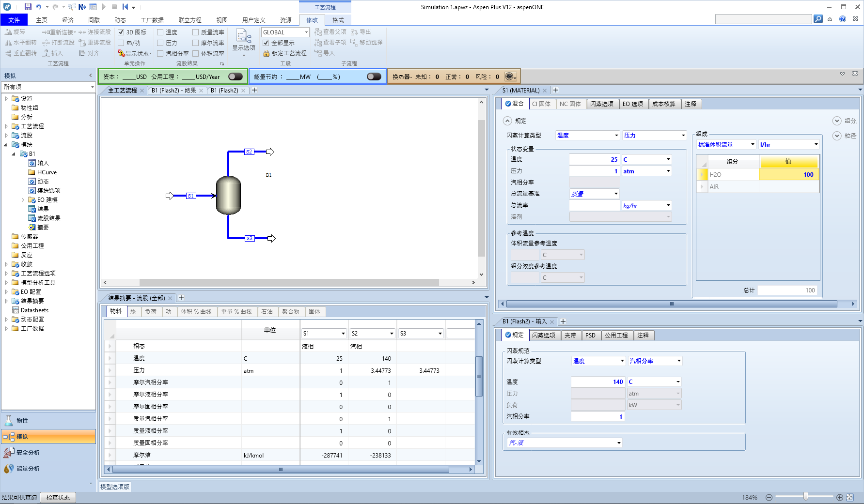Click the zoom to fit icon in status bar
This screenshot has height=504, width=864.
pyautogui.click(x=849, y=497)
